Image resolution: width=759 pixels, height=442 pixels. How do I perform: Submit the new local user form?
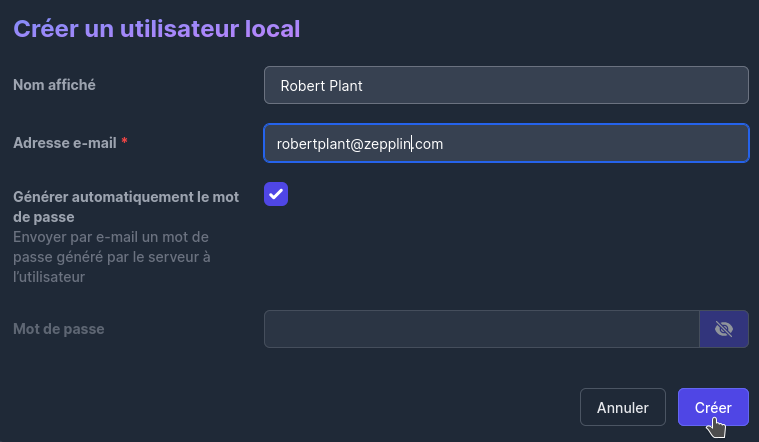(x=713, y=407)
